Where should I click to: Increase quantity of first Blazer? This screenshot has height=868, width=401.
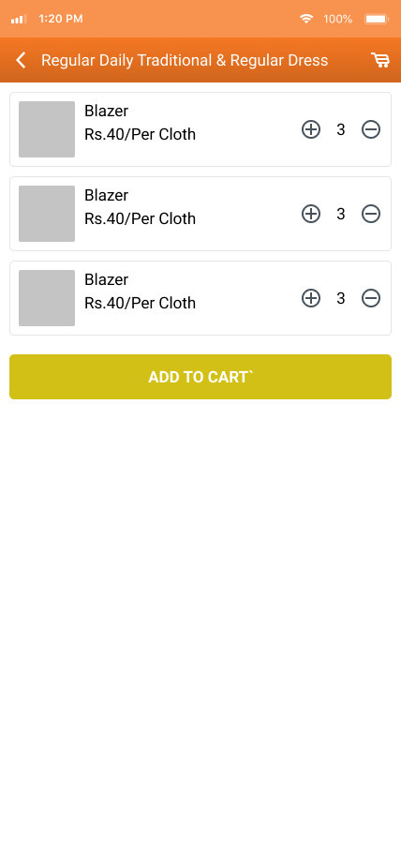(x=311, y=129)
